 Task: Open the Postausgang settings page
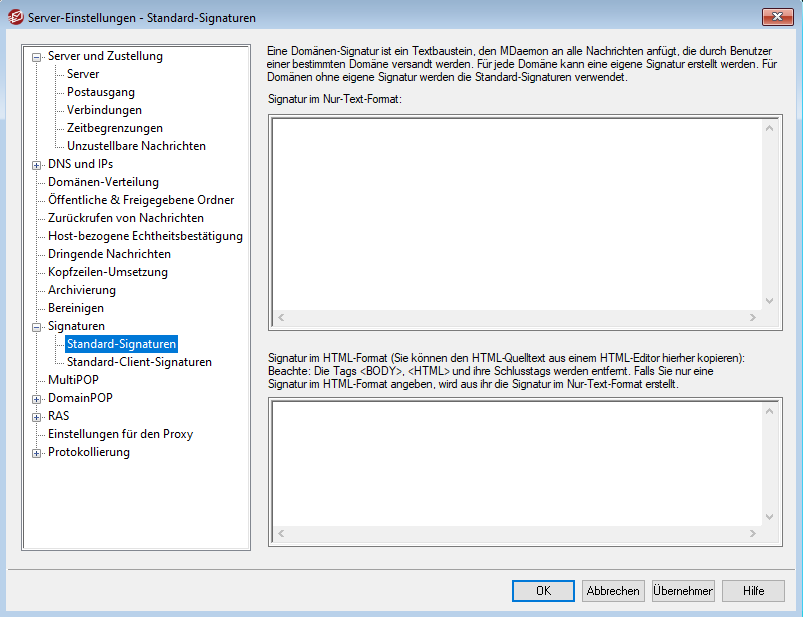[x=101, y=92]
